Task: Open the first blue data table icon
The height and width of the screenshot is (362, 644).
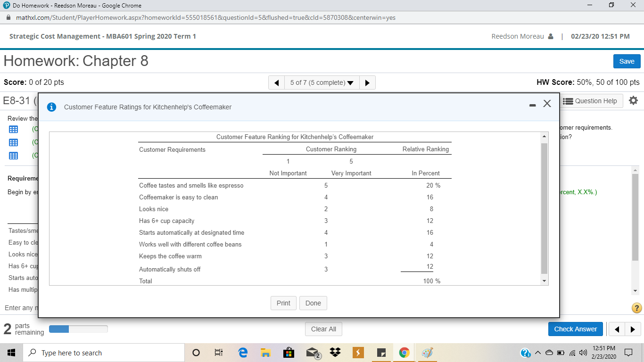Action: (x=13, y=129)
